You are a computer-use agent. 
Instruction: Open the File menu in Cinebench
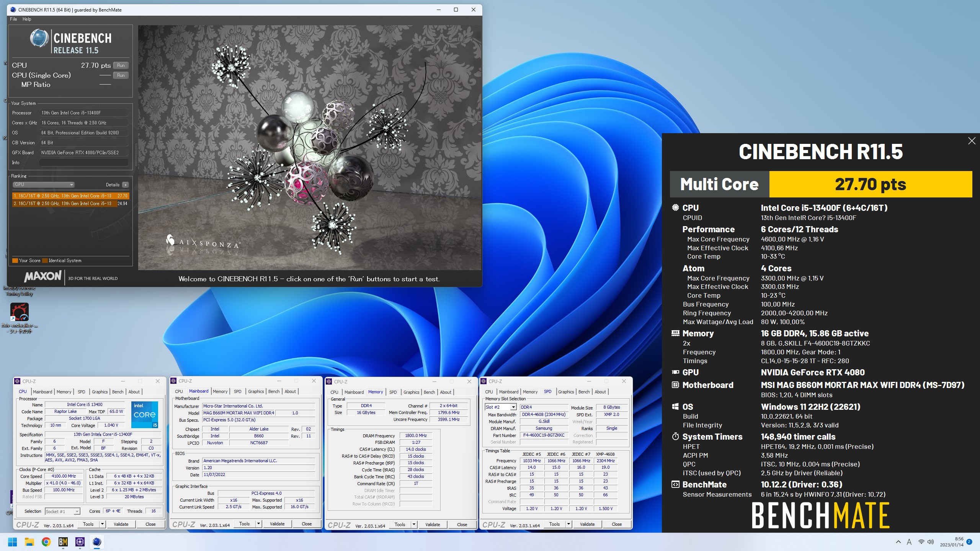(x=13, y=19)
